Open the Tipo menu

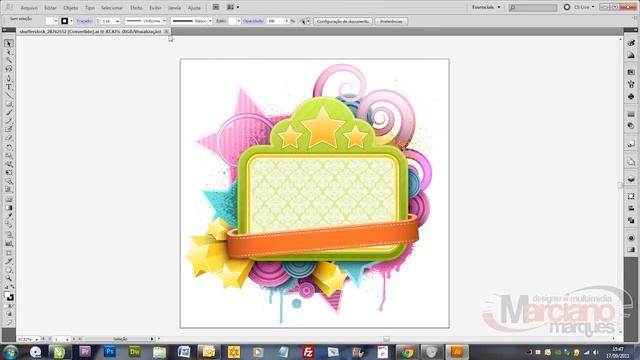(89, 8)
